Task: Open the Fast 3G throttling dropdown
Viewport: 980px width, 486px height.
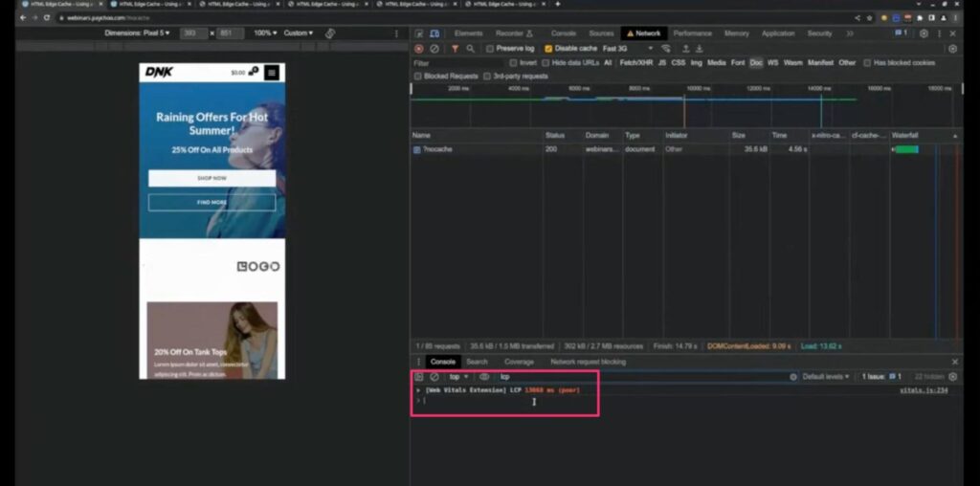Action: click(x=629, y=49)
